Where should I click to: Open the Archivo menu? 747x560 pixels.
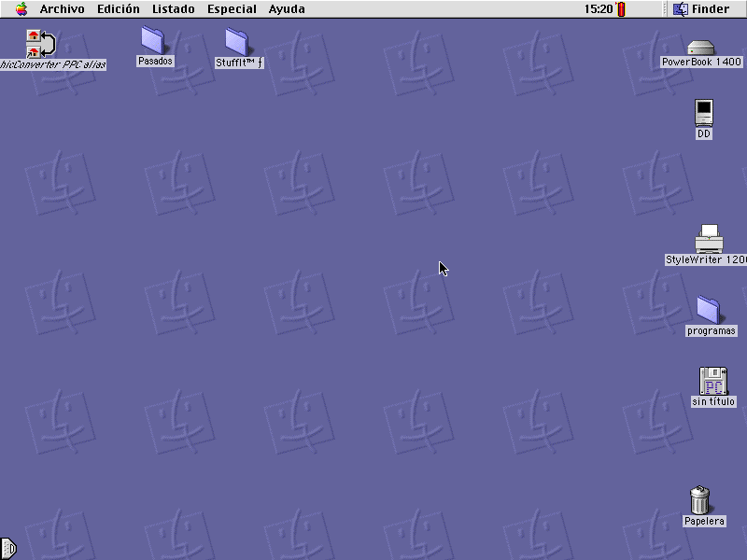point(62,9)
